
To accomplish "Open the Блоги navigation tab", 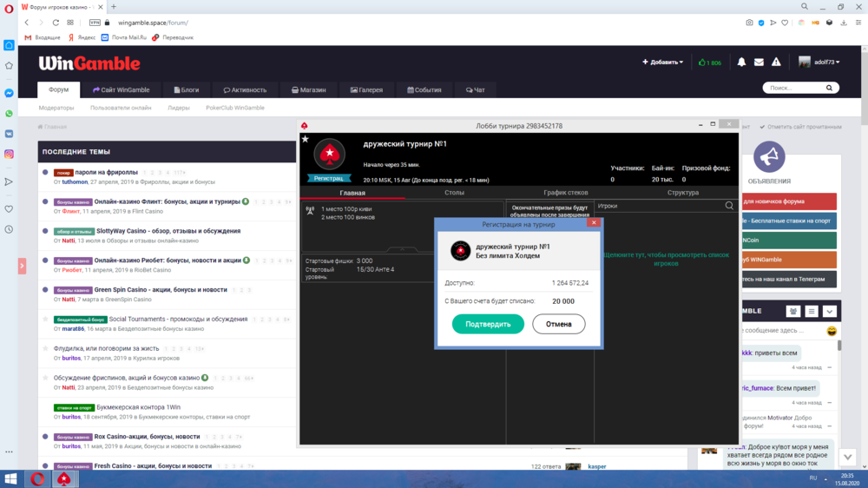I will pos(185,89).
